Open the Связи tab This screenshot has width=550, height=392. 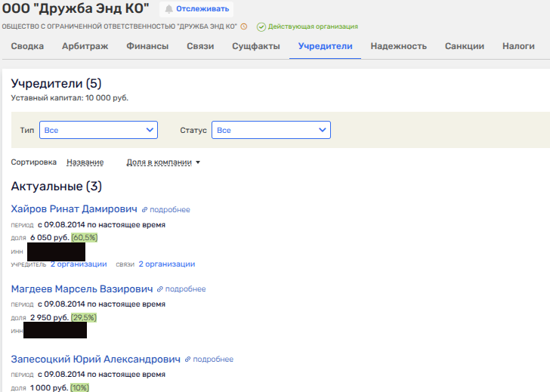(200, 46)
